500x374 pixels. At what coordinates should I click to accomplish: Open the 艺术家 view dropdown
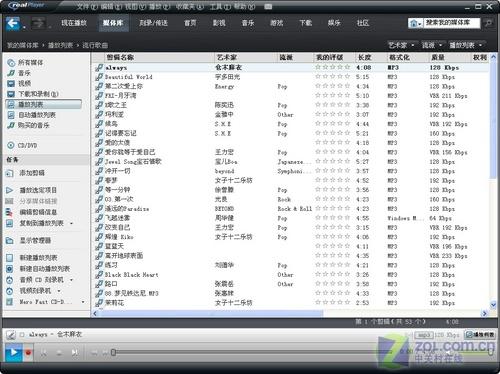[401, 45]
